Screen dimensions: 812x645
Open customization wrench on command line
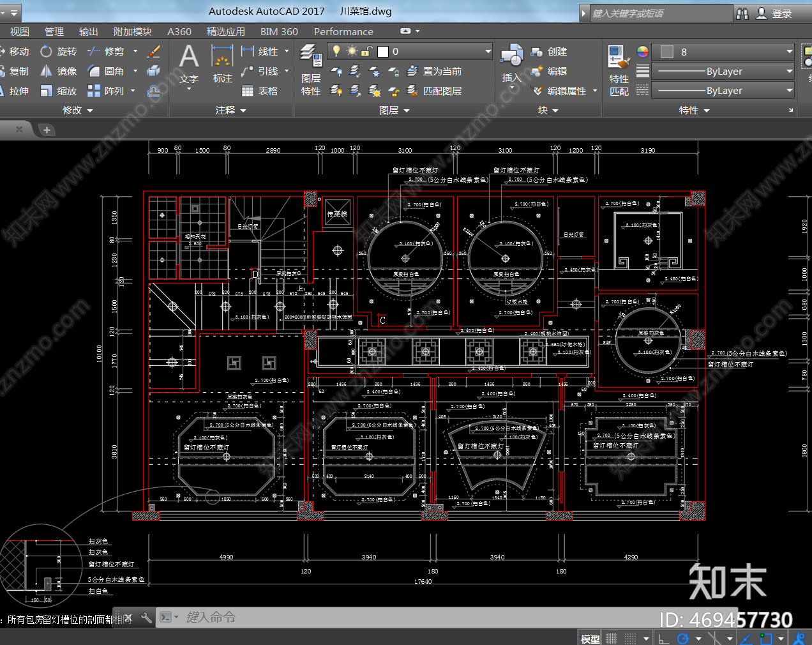(x=146, y=618)
